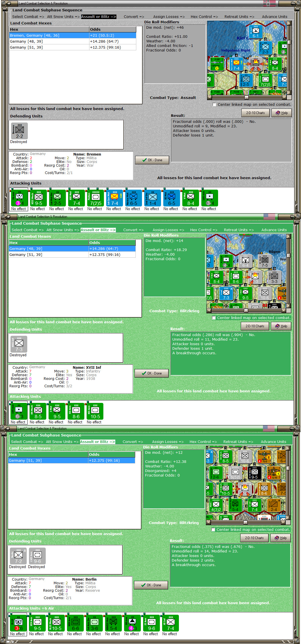The height and width of the screenshot is (644, 301).
Task: Click Retreat Units step in bottom window
Action: (x=238, y=442)
